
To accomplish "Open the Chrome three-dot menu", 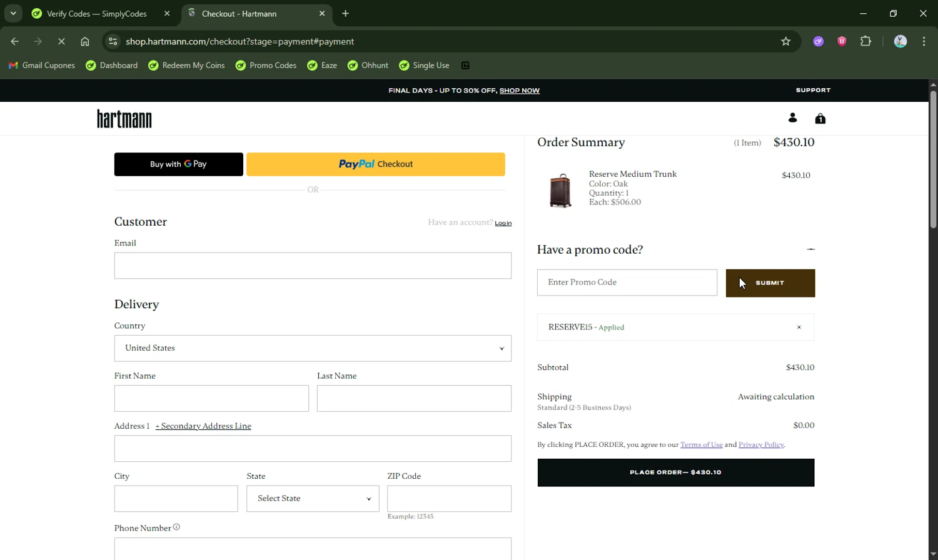I will (x=924, y=41).
